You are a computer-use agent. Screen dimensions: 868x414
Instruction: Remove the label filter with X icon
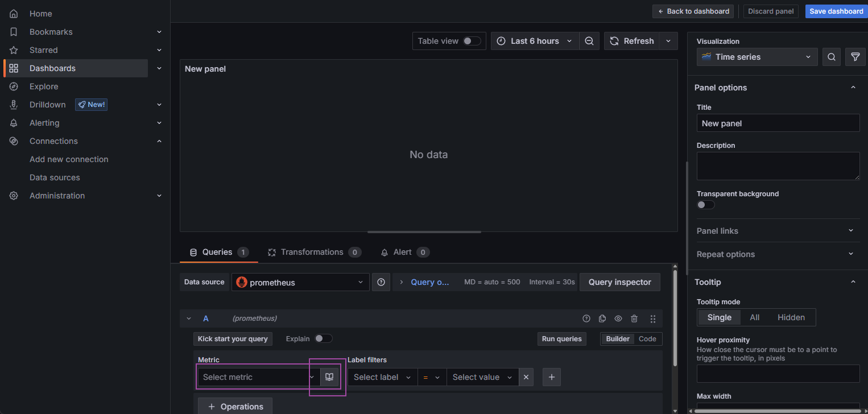pos(526,377)
